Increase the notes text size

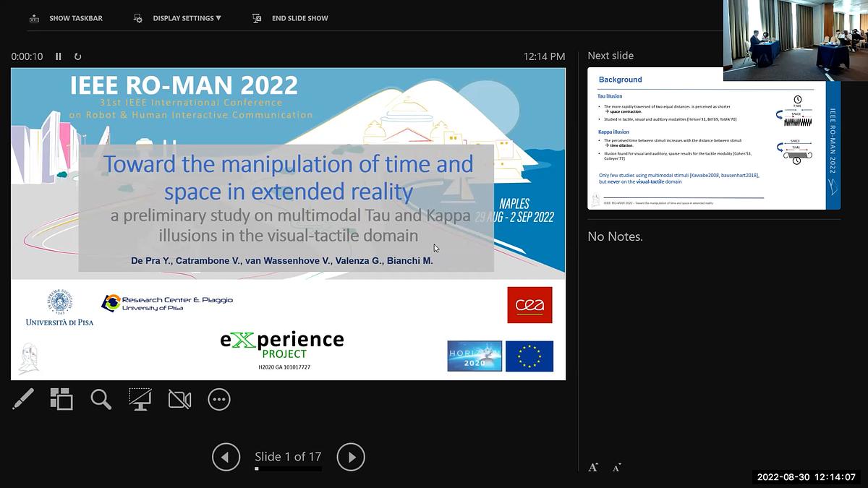(593, 468)
